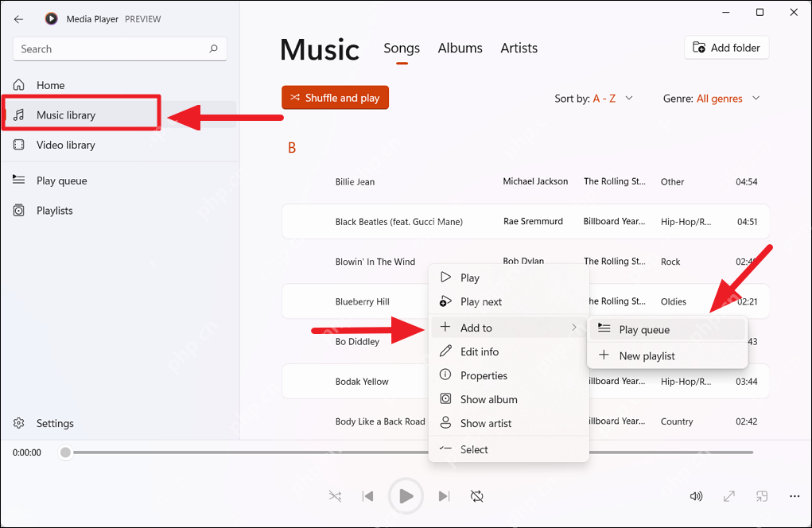Click the 0:00:00 elapsed time label
Screen dimensions: 812x528
click(27, 452)
